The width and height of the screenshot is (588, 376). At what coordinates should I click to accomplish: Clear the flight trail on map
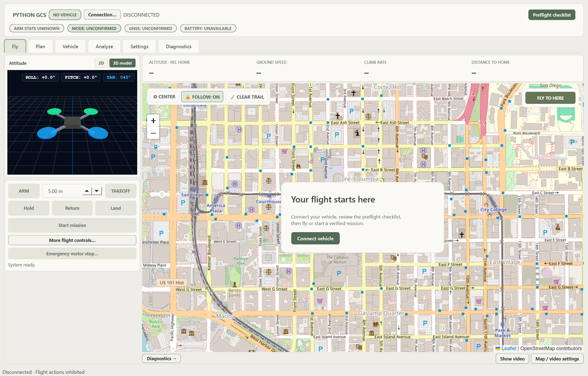tap(247, 97)
